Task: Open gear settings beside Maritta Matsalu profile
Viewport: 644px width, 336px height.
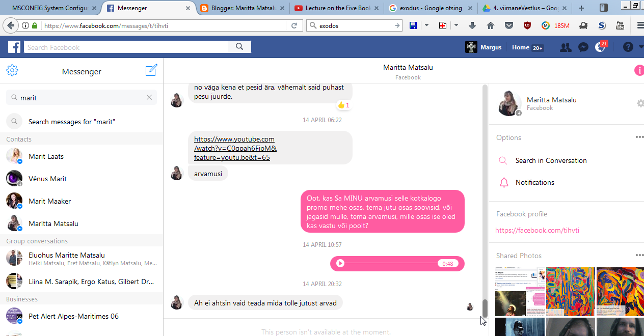Action: (640, 103)
